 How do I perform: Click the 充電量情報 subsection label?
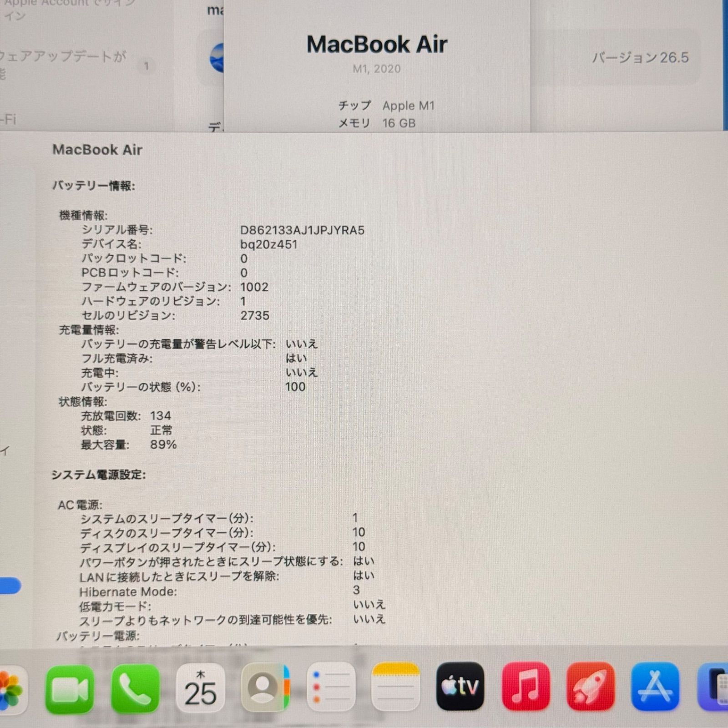click(88, 330)
